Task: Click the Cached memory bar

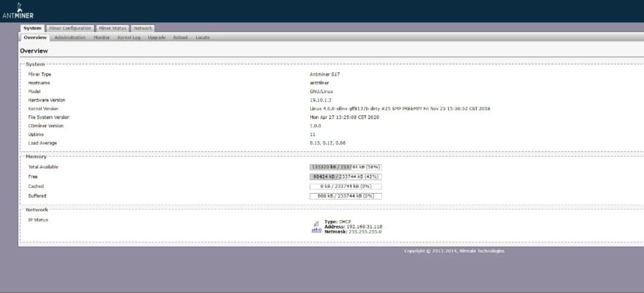Action: (345, 187)
